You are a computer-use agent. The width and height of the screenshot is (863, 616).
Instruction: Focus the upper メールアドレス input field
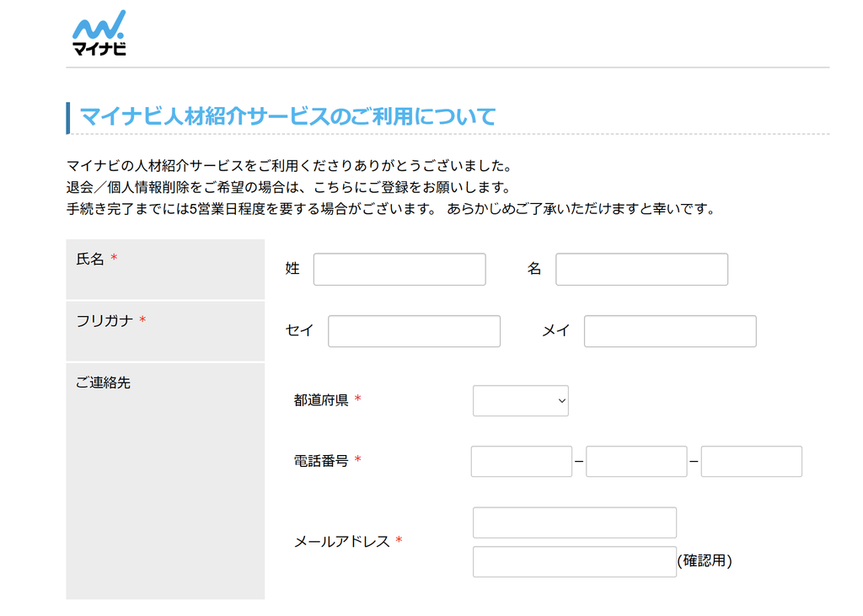click(x=575, y=522)
